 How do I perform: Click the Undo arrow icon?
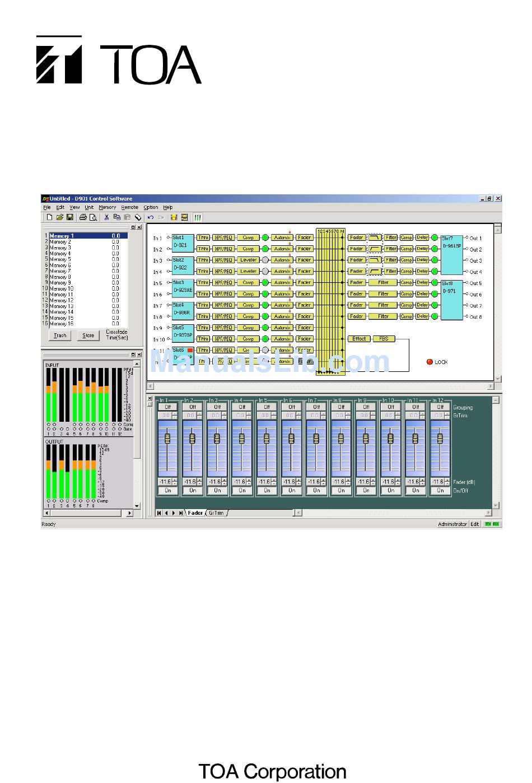(151, 217)
